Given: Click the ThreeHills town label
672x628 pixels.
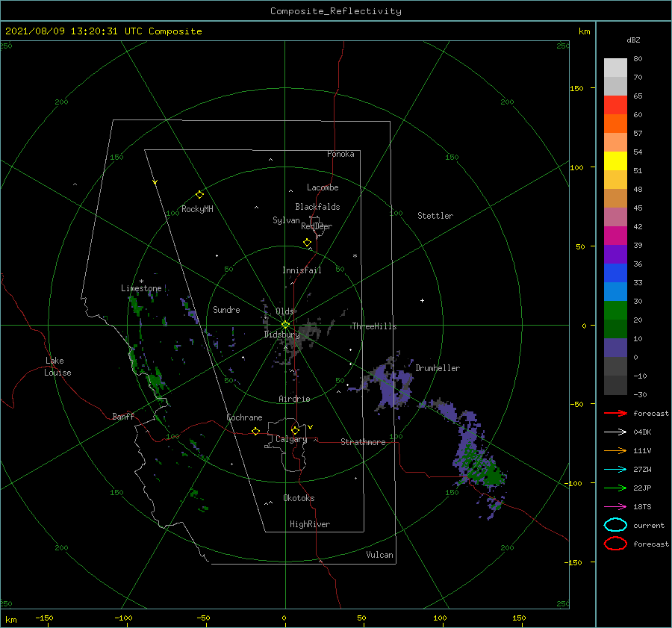Looking at the screenshot, I should click(x=374, y=326).
